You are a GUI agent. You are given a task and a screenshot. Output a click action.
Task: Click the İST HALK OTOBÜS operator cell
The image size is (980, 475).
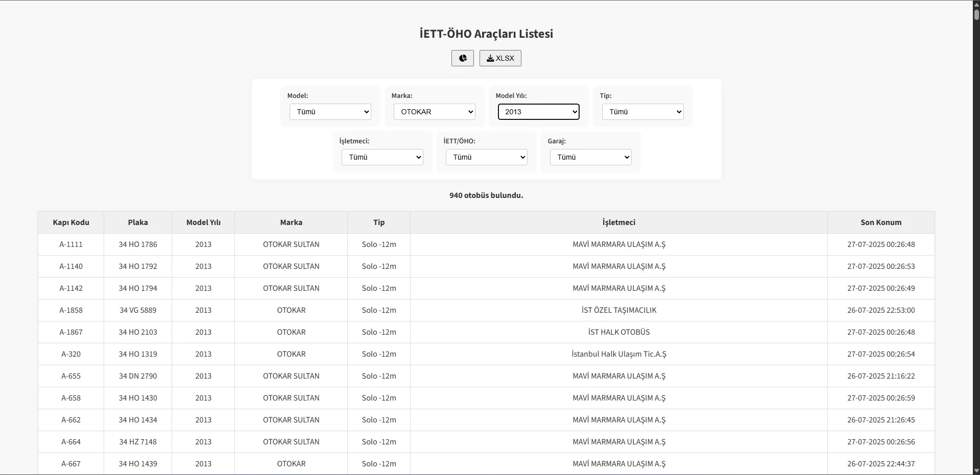(618, 332)
